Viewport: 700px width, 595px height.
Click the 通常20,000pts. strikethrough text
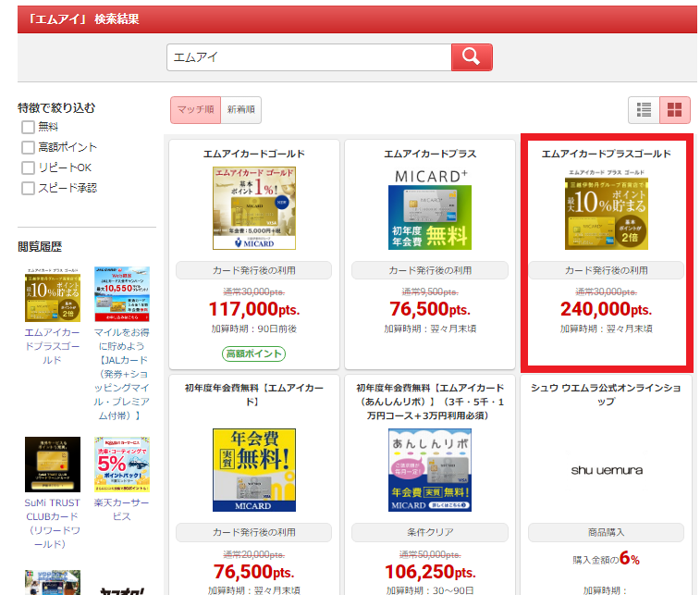tap(254, 554)
